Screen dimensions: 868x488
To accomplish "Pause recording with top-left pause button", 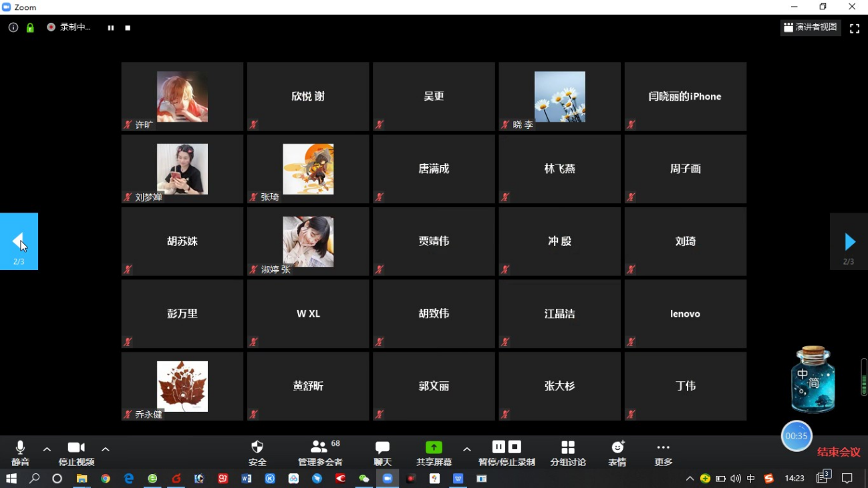I will click(111, 27).
